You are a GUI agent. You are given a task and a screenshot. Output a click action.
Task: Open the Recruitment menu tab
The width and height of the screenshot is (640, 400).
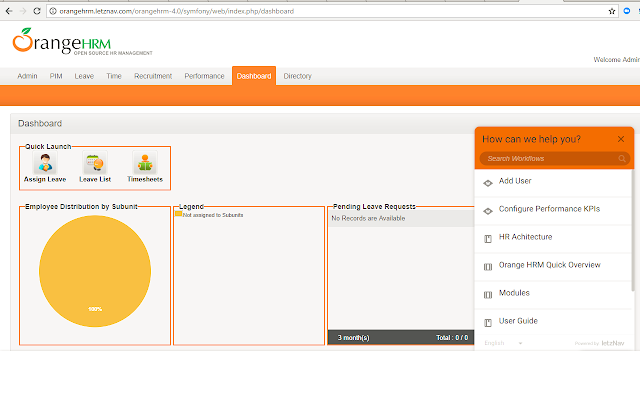[153, 76]
